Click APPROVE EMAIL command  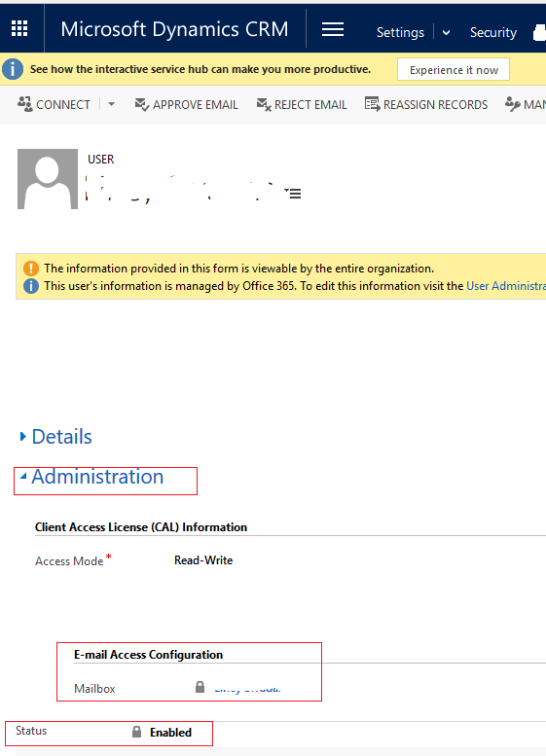pyautogui.click(x=196, y=105)
